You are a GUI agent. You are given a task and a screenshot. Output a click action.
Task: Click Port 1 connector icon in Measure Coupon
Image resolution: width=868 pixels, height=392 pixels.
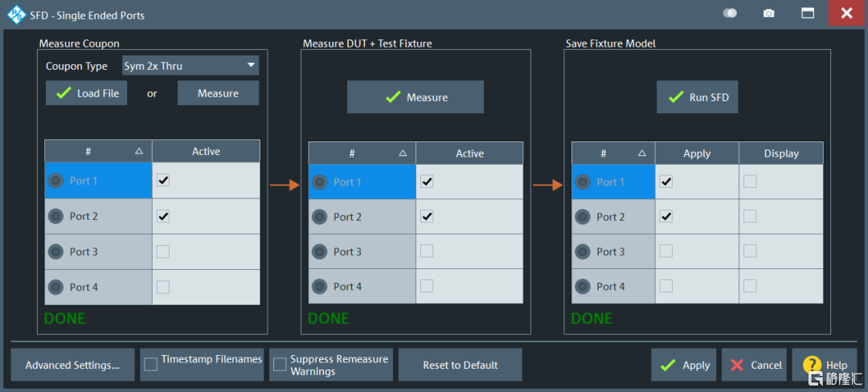pyautogui.click(x=55, y=181)
